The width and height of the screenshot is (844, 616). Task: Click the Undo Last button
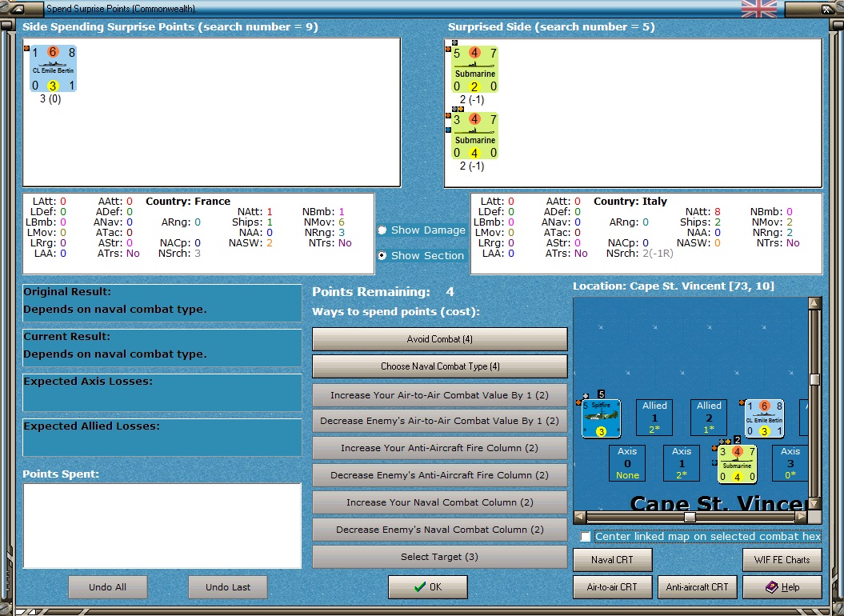click(x=228, y=587)
